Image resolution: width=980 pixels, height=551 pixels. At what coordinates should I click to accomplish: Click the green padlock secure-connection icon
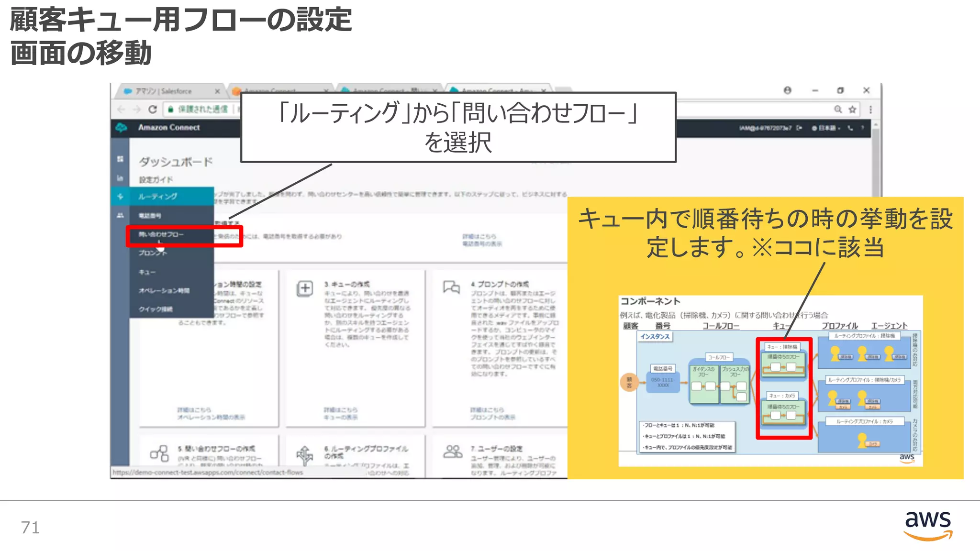point(170,109)
